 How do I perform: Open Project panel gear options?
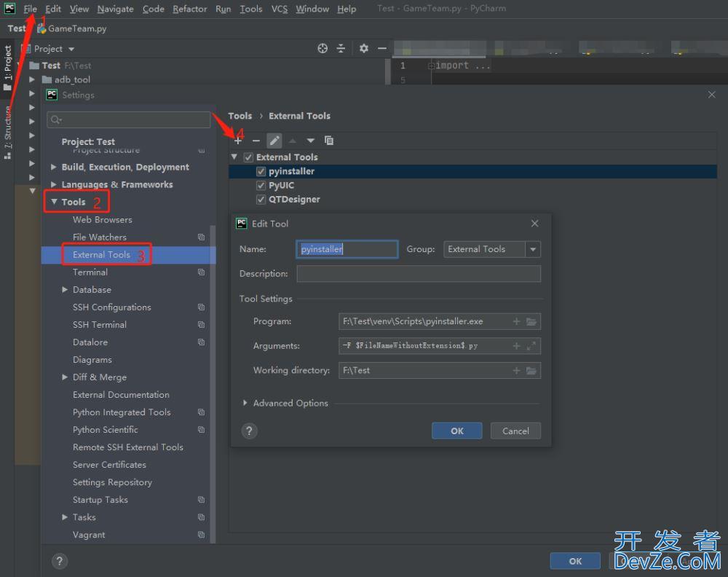364,48
